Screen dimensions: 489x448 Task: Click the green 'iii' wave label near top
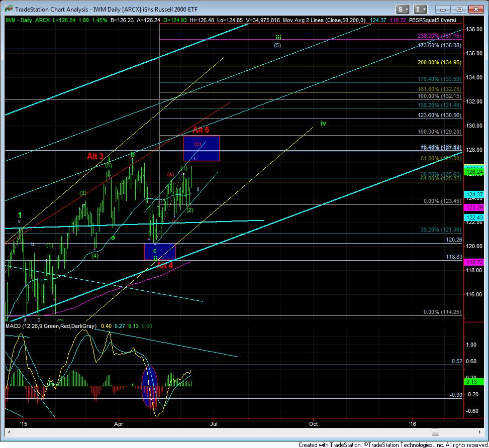(x=278, y=38)
